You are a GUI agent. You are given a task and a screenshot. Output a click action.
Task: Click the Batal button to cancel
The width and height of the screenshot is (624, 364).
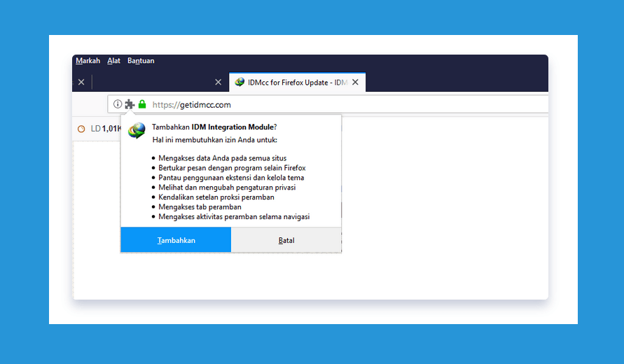point(286,240)
